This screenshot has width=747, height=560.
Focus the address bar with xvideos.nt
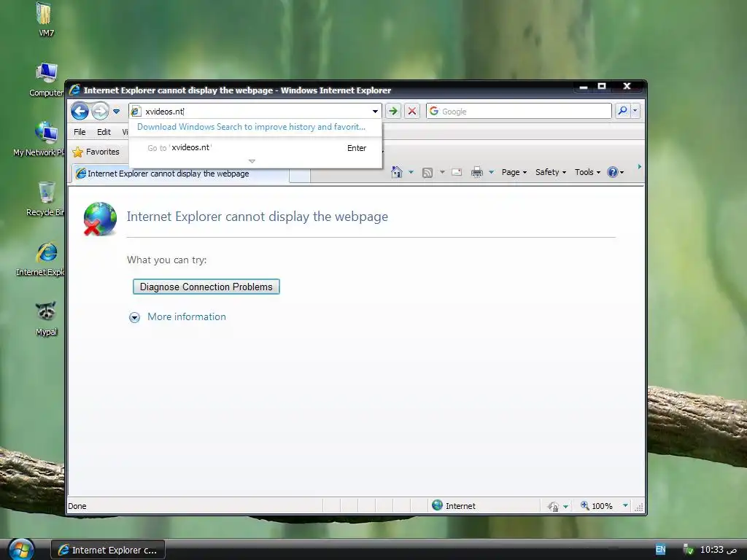pyautogui.click(x=256, y=112)
